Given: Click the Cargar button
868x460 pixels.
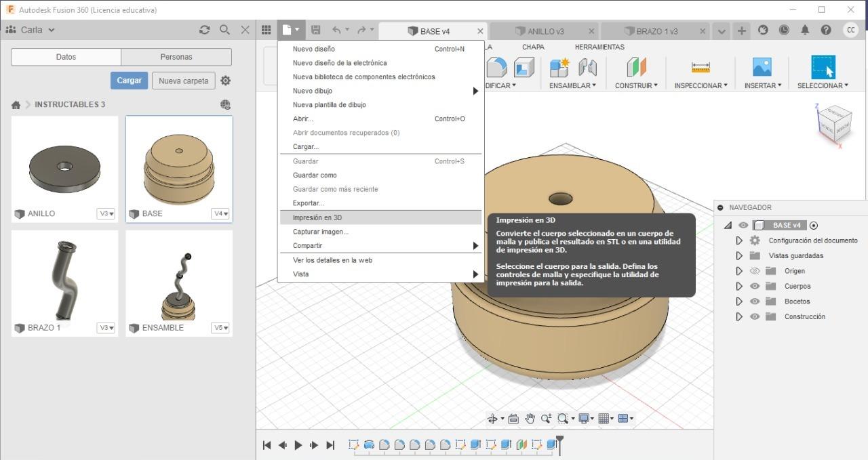Looking at the screenshot, I should click(x=129, y=81).
